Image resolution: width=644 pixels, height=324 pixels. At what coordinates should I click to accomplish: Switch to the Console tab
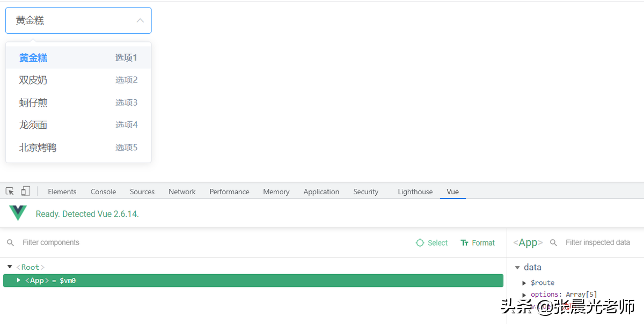pos(103,192)
